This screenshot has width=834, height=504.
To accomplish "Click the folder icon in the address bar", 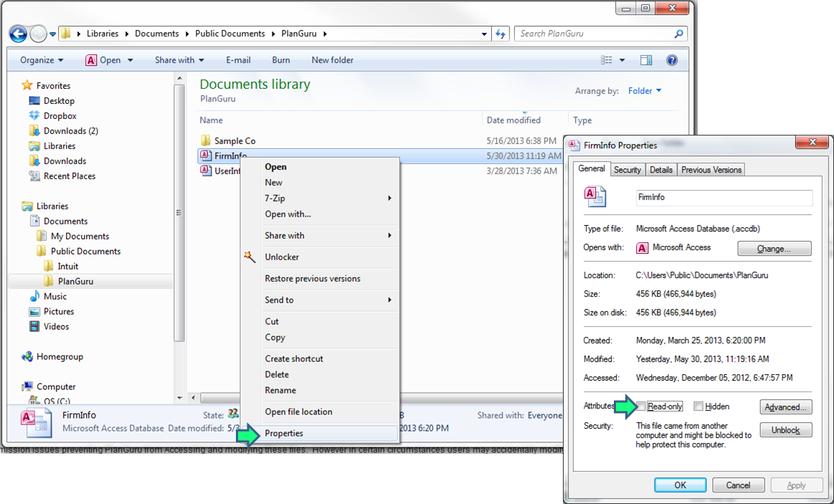I will point(65,34).
